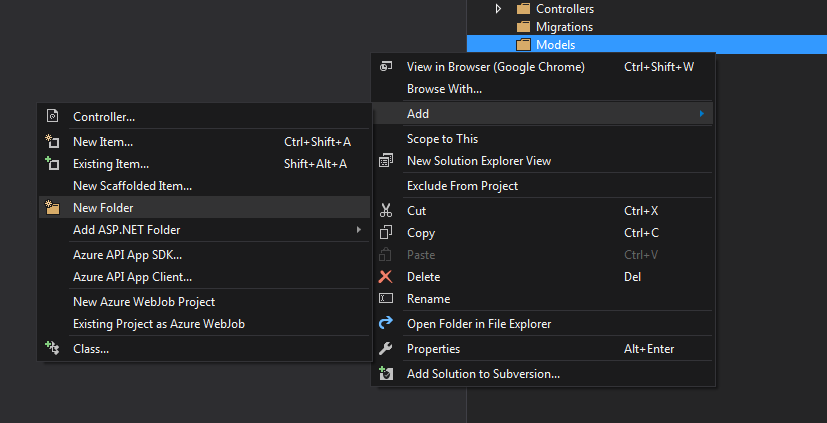Select the Migrations folder in tree

click(564, 27)
